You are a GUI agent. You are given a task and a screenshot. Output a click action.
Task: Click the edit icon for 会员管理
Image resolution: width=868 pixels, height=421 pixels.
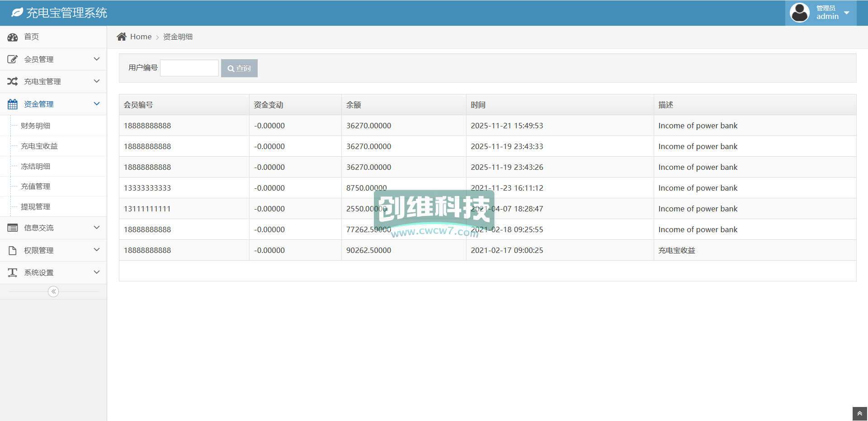tap(13, 59)
